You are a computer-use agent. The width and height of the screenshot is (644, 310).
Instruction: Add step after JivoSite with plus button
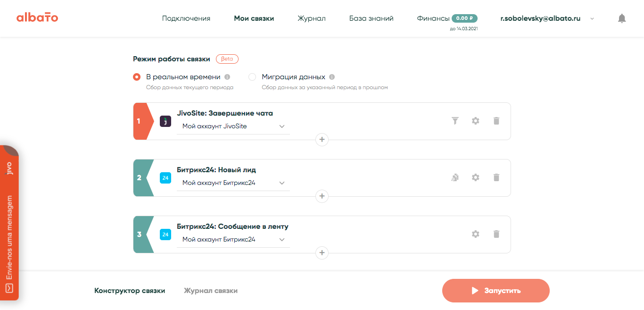[322, 140]
